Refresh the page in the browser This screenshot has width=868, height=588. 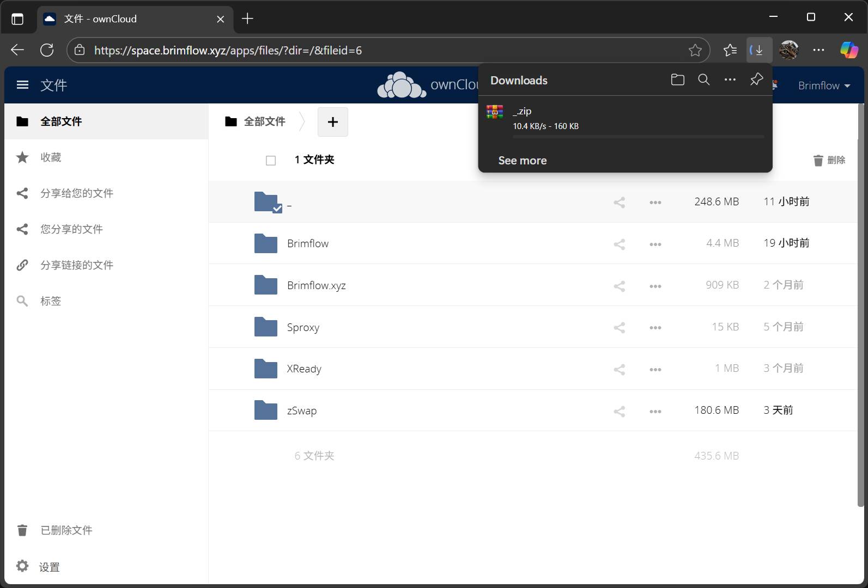click(47, 50)
